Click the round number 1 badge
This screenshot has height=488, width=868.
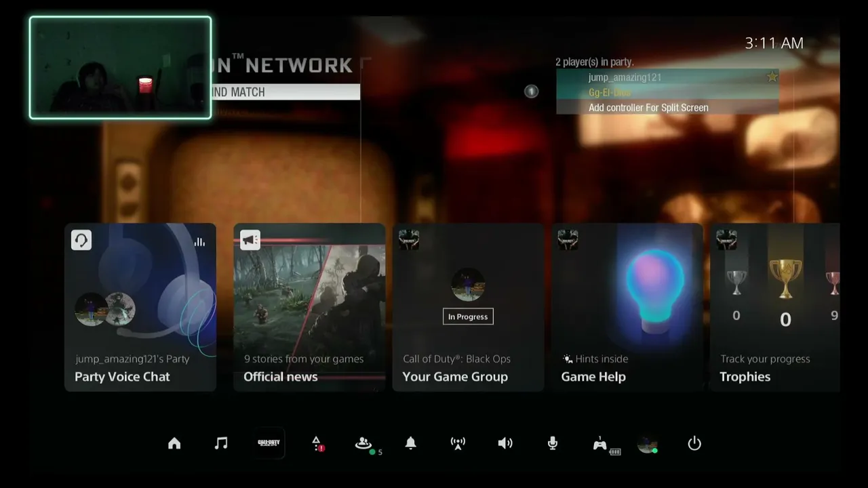[532, 91]
